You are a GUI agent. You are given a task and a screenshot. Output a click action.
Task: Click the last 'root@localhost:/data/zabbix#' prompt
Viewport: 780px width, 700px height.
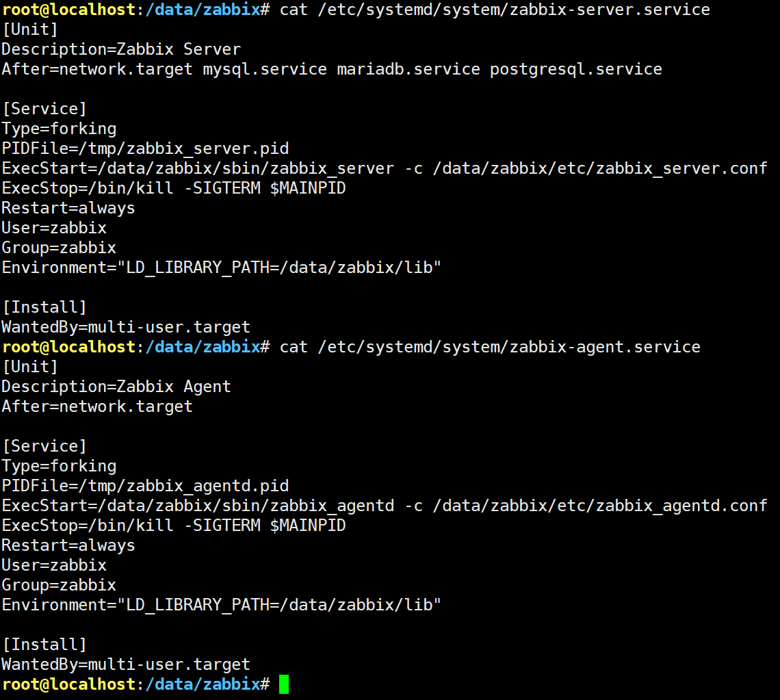tap(135, 684)
